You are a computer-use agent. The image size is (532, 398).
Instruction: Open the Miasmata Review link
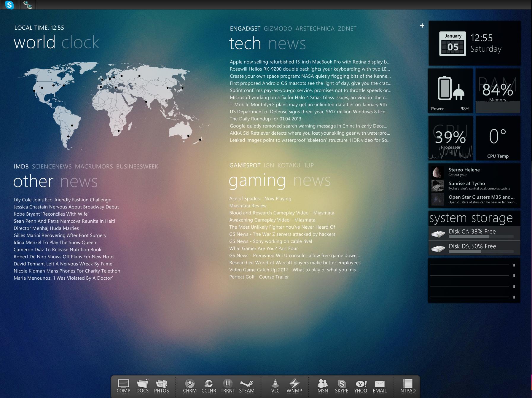tap(248, 206)
